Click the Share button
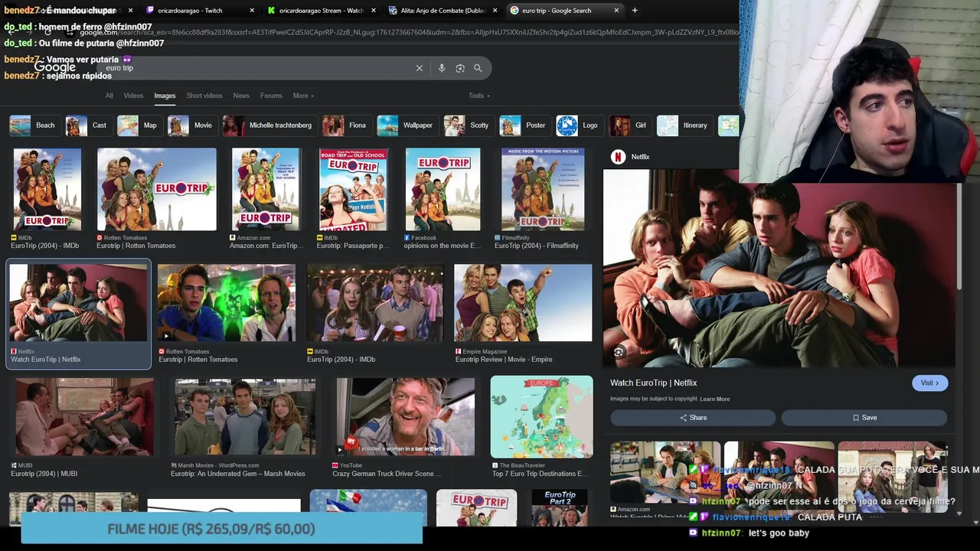The height and width of the screenshot is (551, 980). (693, 418)
